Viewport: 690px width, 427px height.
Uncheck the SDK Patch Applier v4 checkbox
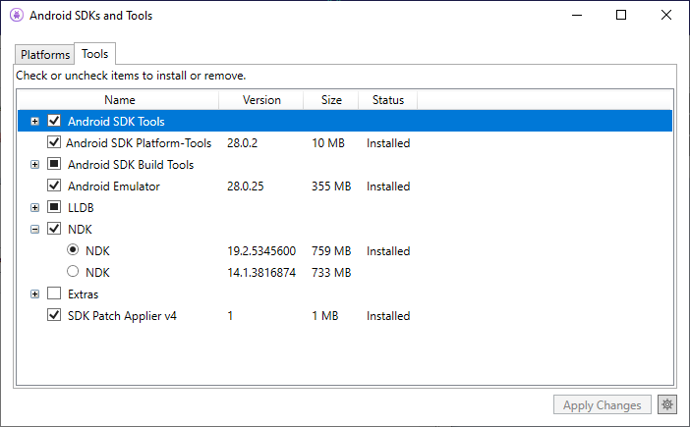(54, 315)
